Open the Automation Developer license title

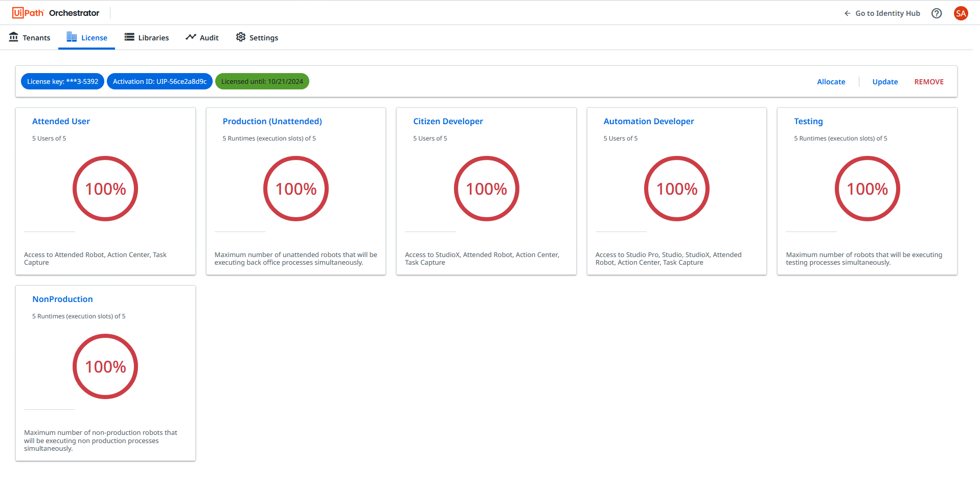tap(649, 121)
